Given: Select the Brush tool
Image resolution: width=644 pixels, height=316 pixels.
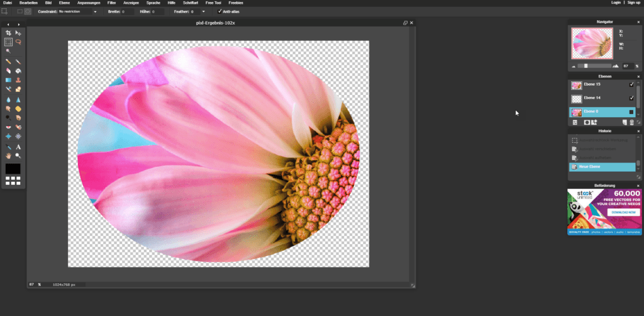Looking at the screenshot, I should click(18, 62).
